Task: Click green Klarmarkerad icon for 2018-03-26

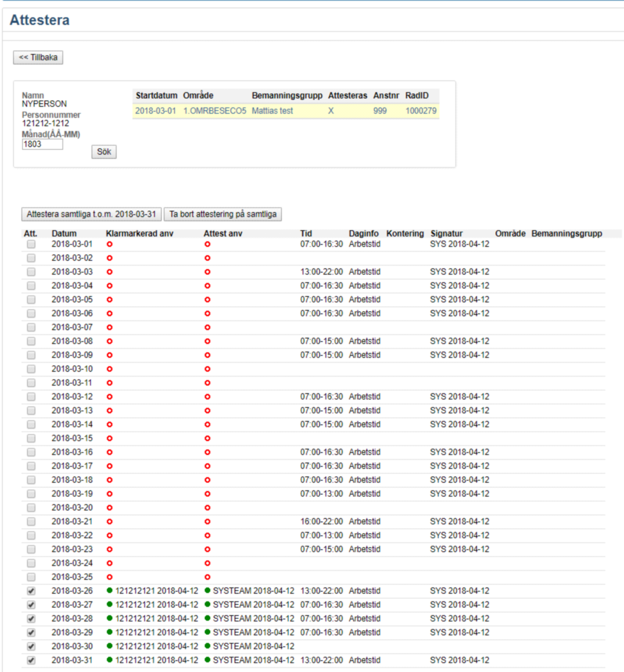Action: pyautogui.click(x=109, y=590)
